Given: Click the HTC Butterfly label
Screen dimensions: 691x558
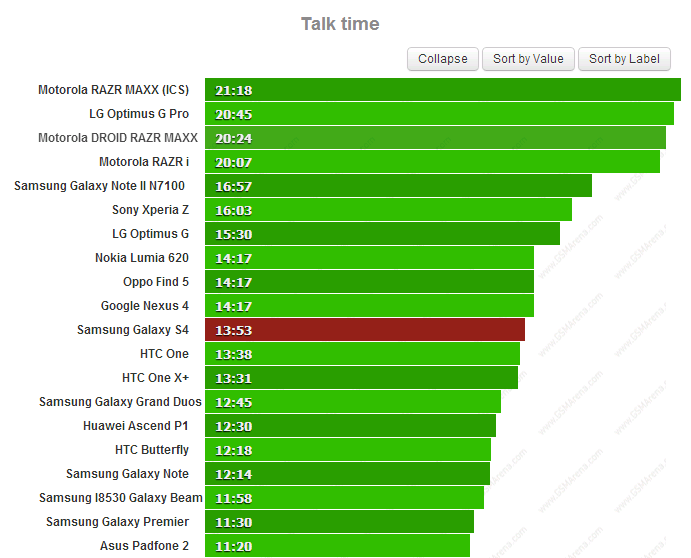Looking at the screenshot, I should [151, 450].
